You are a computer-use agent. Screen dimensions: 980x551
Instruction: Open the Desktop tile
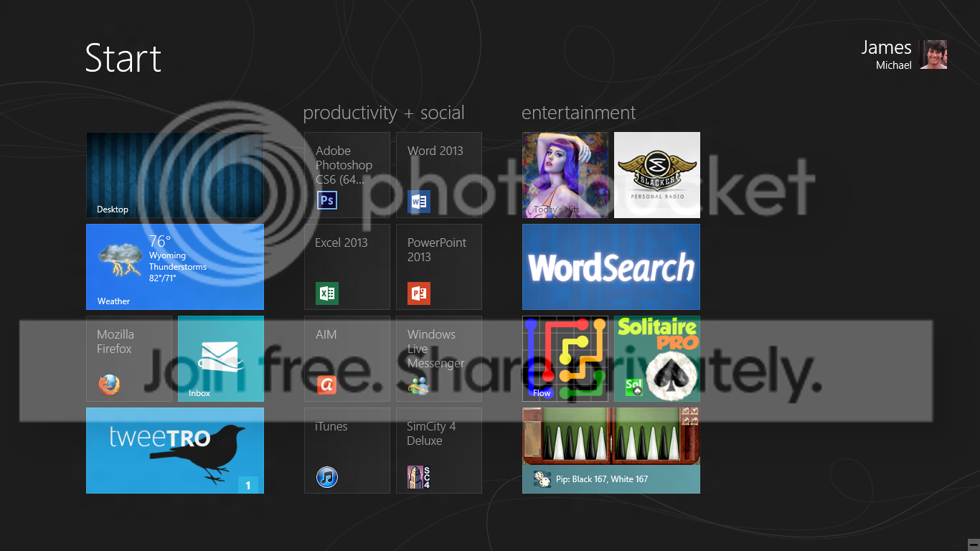[x=175, y=175]
